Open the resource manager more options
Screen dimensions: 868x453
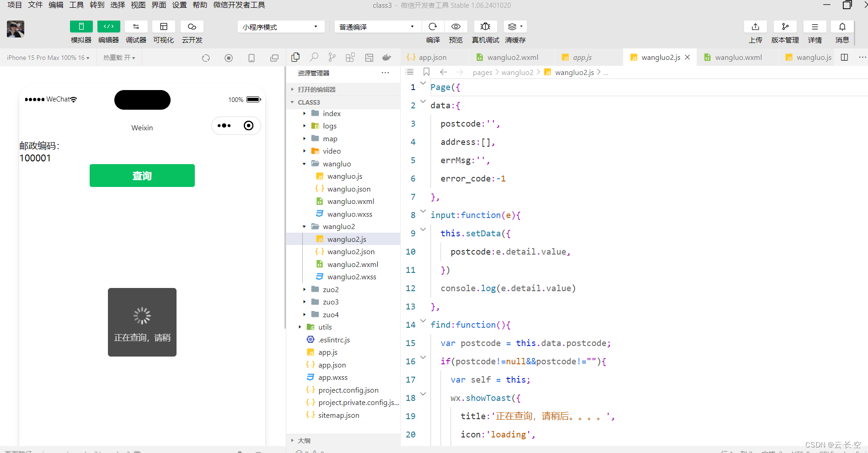coord(386,73)
